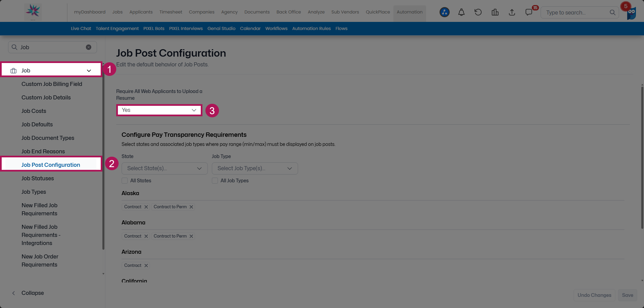Focus the sidebar Job search field

coord(52,47)
